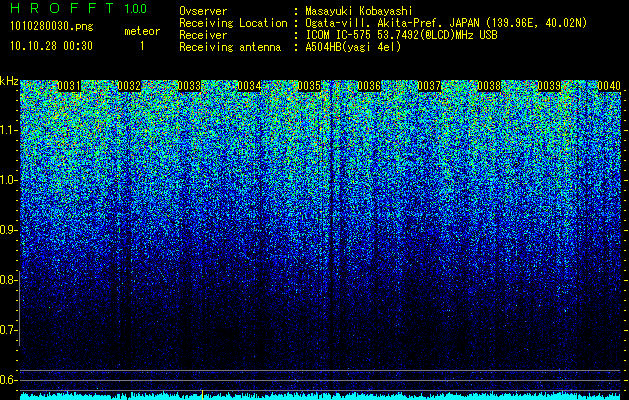Viewport: 629px width, 400px height.
Task: Click the meteor count value 1
Action: point(142,46)
